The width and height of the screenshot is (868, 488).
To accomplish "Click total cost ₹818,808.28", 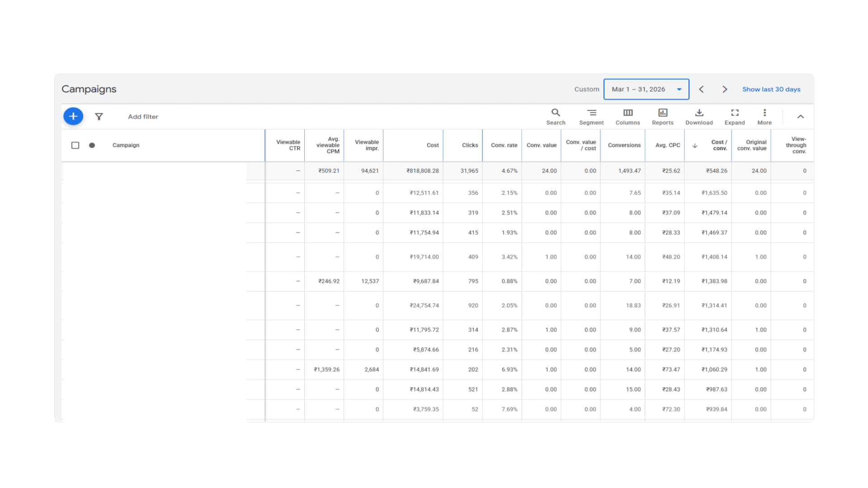I will pyautogui.click(x=422, y=171).
